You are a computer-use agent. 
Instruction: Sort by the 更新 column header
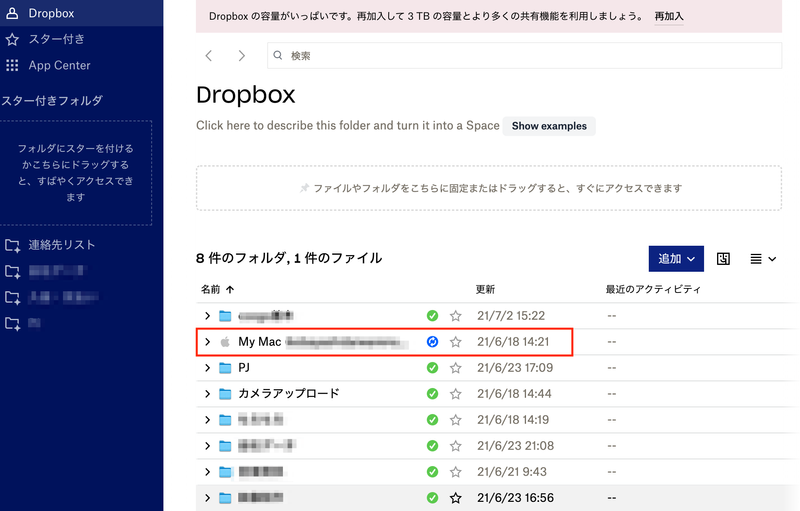point(485,290)
